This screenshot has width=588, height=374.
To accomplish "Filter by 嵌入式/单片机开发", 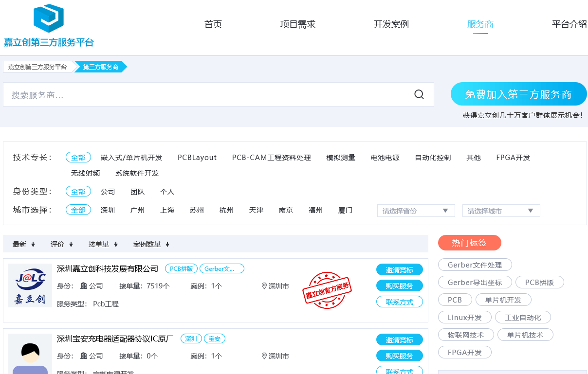I will 131,158.
